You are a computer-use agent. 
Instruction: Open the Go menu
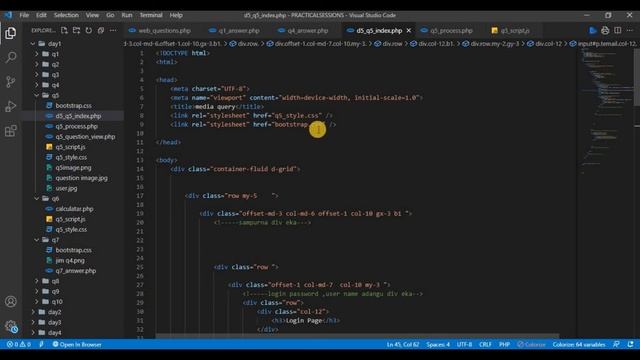pos(110,15)
